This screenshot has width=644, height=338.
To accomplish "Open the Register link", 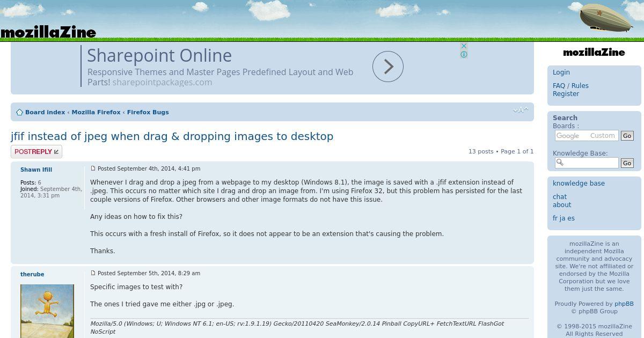I will tap(566, 94).
